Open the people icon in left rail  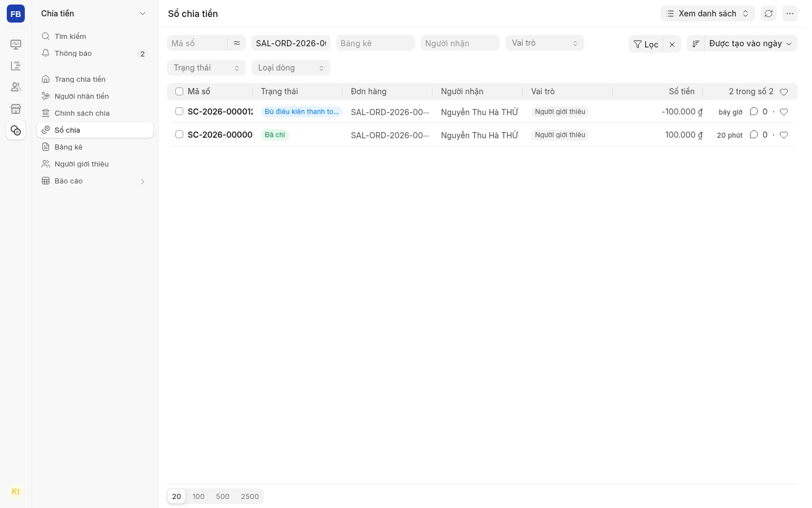[16, 87]
